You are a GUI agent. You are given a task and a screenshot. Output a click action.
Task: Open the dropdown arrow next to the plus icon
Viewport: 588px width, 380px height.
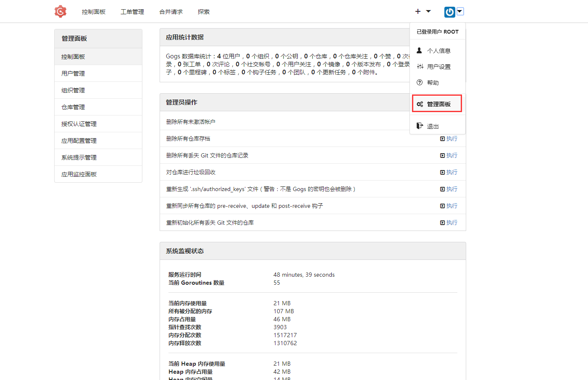pos(427,12)
